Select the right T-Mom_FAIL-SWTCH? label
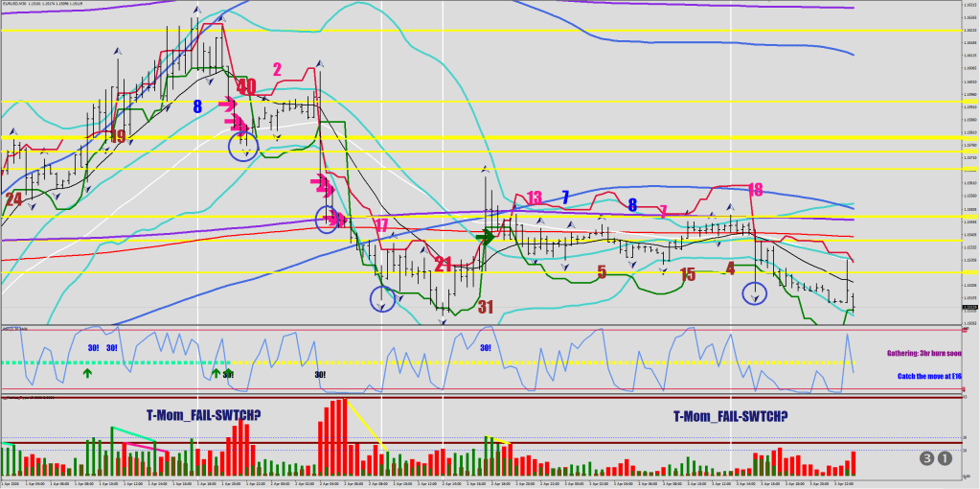This screenshot has width=980, height=489. coord(730,416)
